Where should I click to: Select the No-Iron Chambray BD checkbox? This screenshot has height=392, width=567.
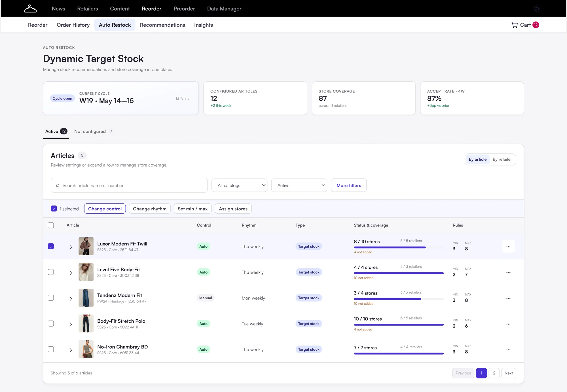tap(51, 349)
